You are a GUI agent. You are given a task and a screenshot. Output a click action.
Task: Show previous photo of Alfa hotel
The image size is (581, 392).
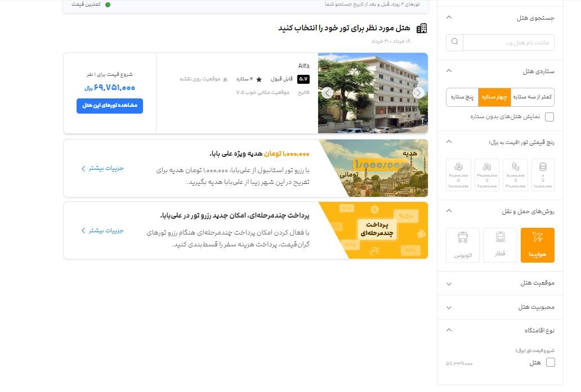point(327,93)
